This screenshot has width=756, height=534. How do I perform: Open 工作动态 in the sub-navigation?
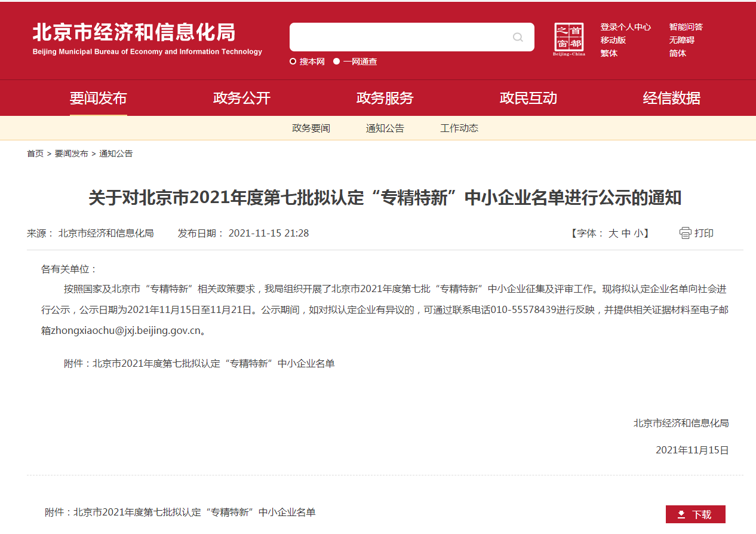click(x=459, y=128)
